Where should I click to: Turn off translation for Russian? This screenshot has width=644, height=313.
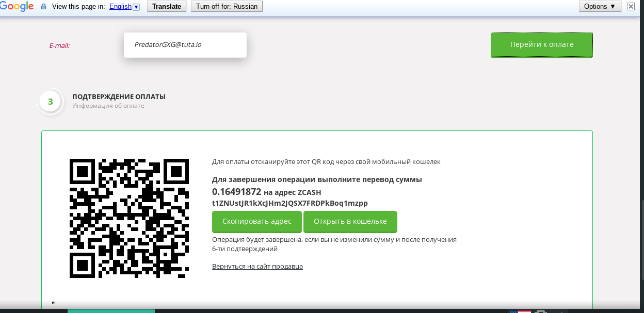click(x=227, y=6)
